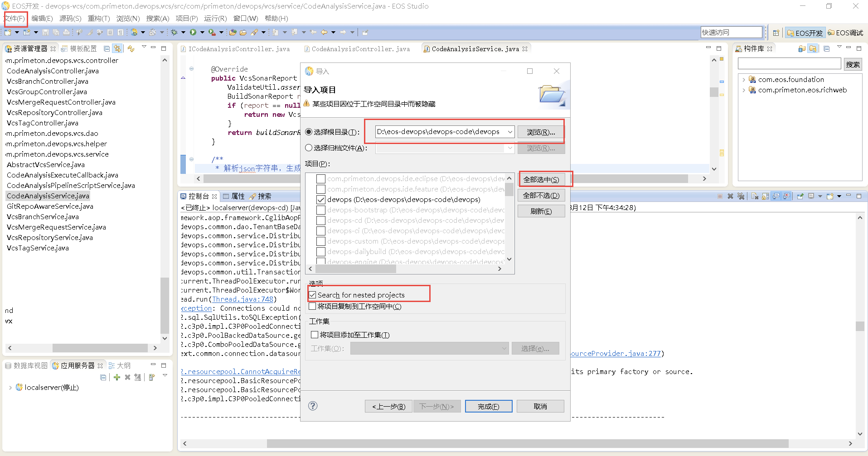
Task: Click 完成(F) to finish importing projects
Action: 489,406
